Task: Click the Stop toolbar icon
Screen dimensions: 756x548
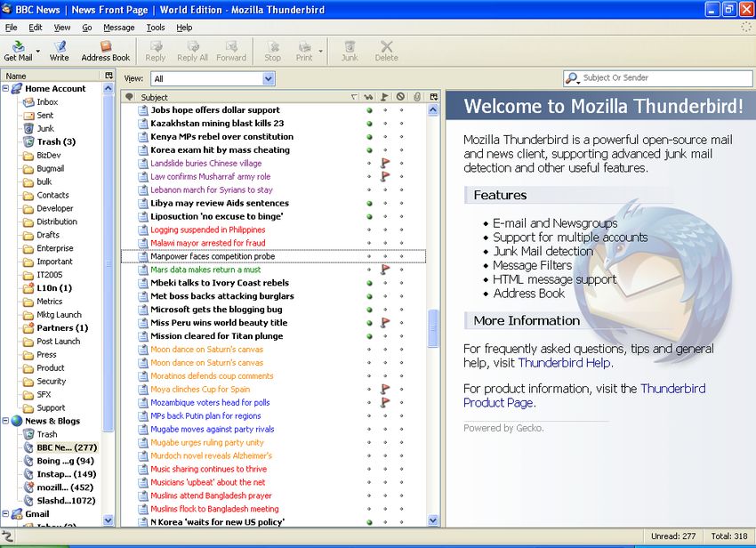Action: (x=272, y=51)
